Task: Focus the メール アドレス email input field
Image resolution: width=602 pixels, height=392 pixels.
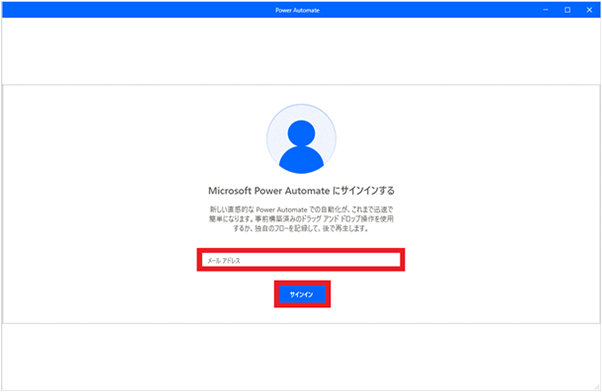Action: click(301, 260)
